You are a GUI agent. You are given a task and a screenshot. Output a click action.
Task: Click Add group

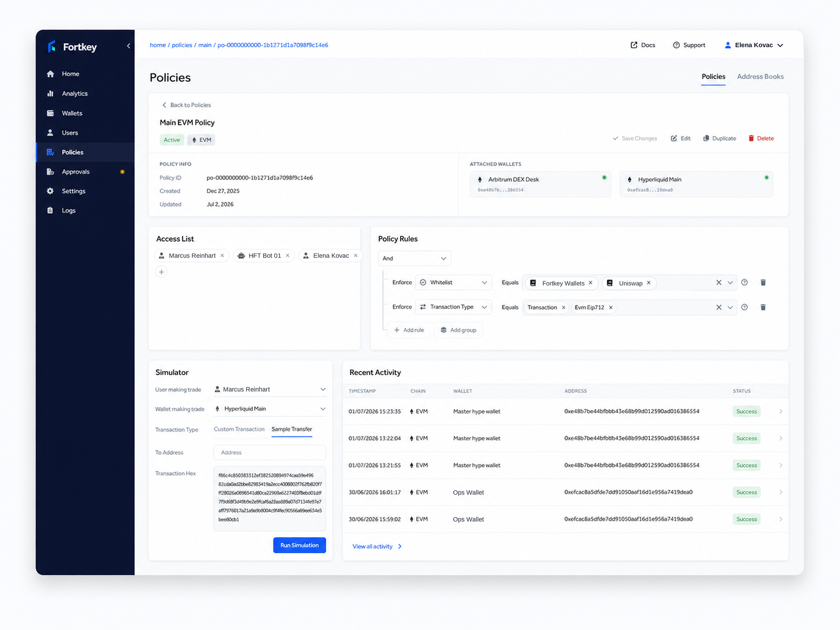tap(458, 330)
